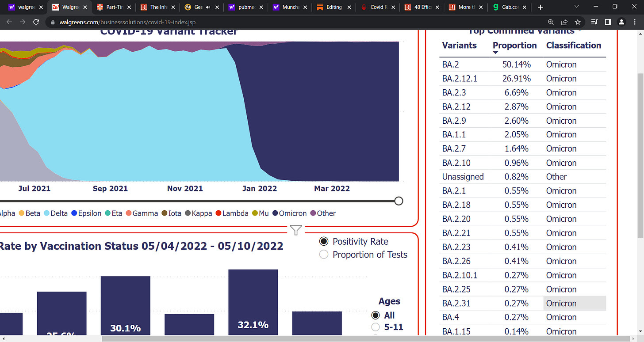Mute the audio-playing Geo tab speaker icon
Image resolution: width=644 pixels, height=342 pixels.
coord(207,7)
